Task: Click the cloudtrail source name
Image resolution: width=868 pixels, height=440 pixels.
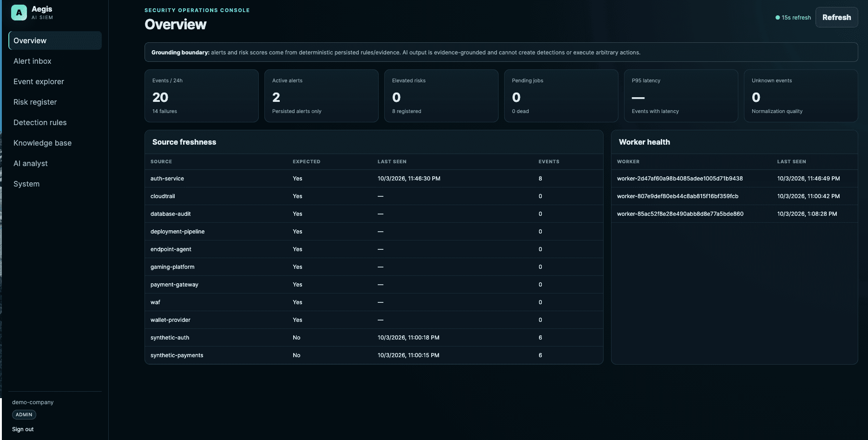Action: [x=163, y=196]
